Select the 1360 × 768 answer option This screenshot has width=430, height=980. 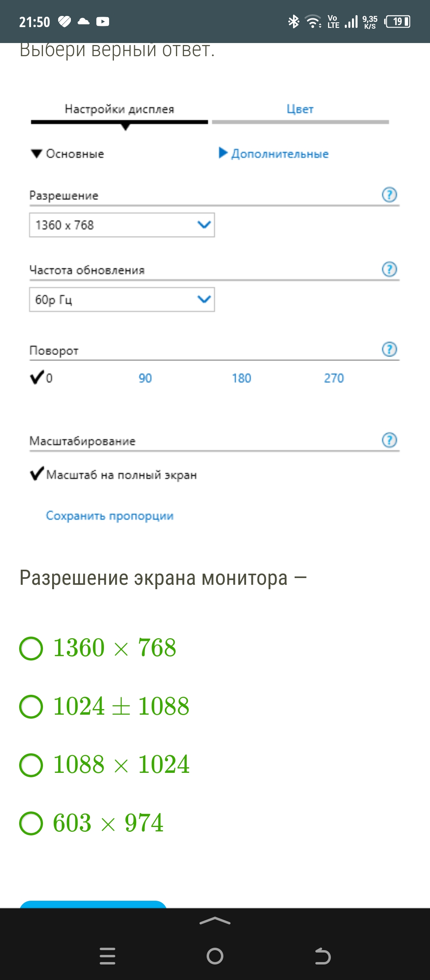31,648
